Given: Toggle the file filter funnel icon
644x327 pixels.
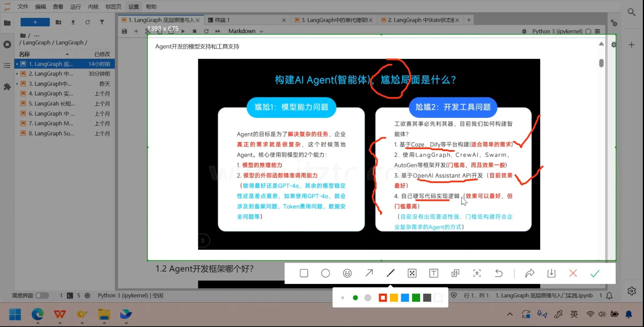Looking at the screenshot, I should coord(102,22).
